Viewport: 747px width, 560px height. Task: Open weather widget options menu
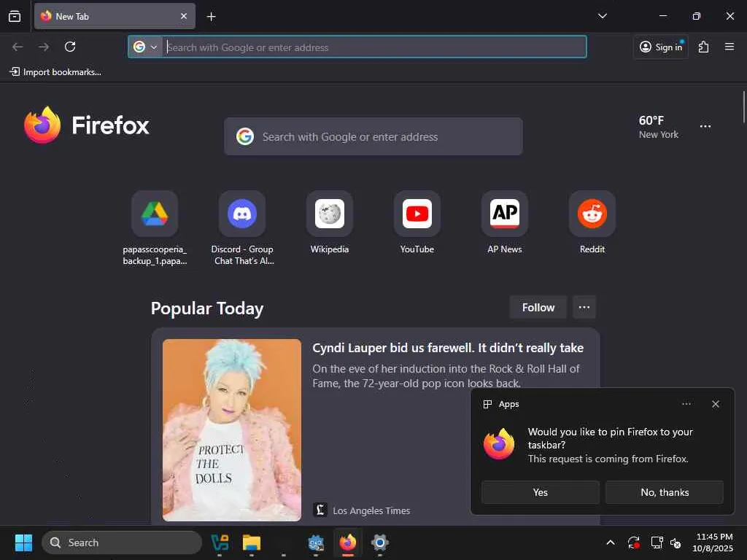tap(705, 126)
